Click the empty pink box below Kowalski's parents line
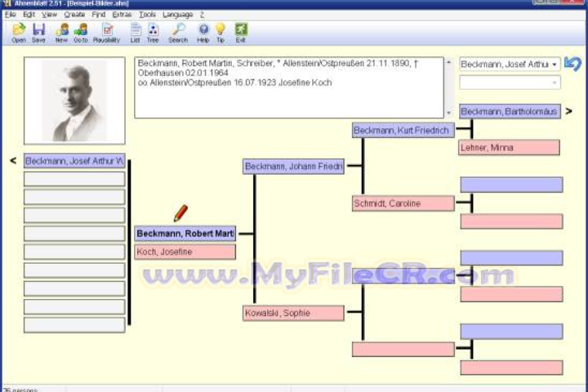588x392 pixels. pos(403,350)
